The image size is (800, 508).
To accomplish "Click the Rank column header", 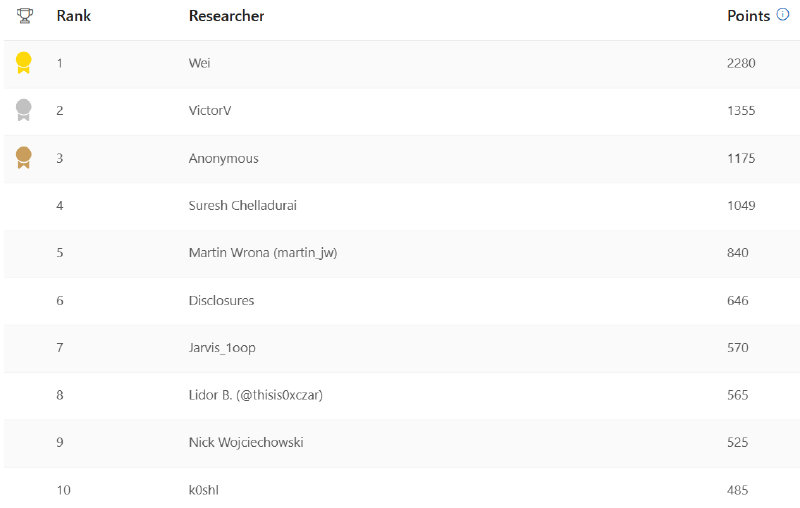I will [x=74, y=16].
